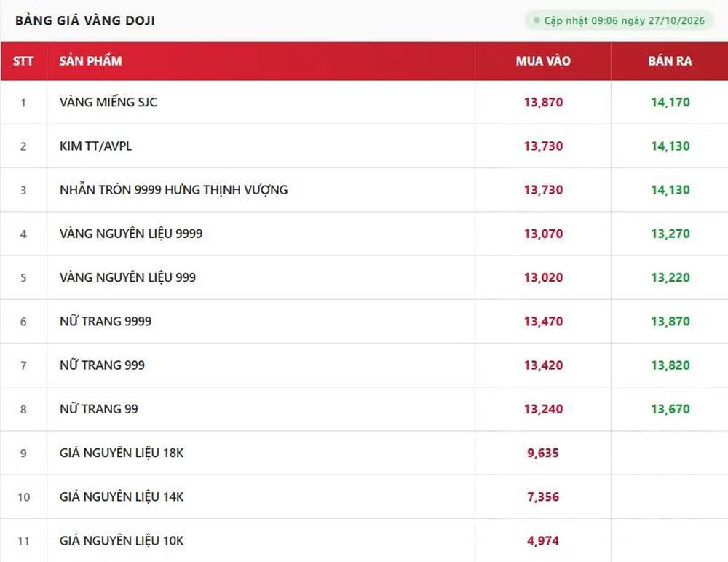Select the VÀNG MIẾNG SJC row

click(364, 102)
